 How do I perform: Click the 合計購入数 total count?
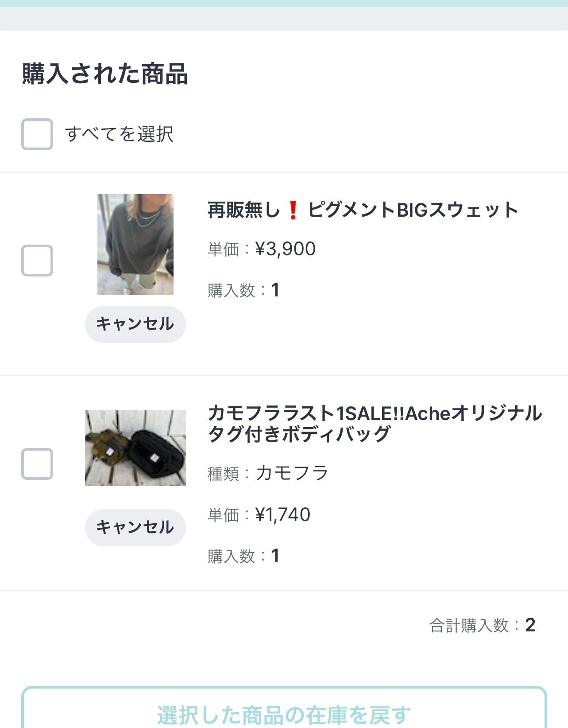pos(530,625)
